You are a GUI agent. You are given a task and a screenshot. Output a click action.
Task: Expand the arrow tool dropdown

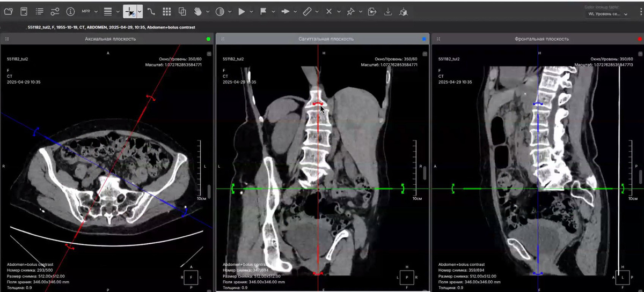(295, 11)
